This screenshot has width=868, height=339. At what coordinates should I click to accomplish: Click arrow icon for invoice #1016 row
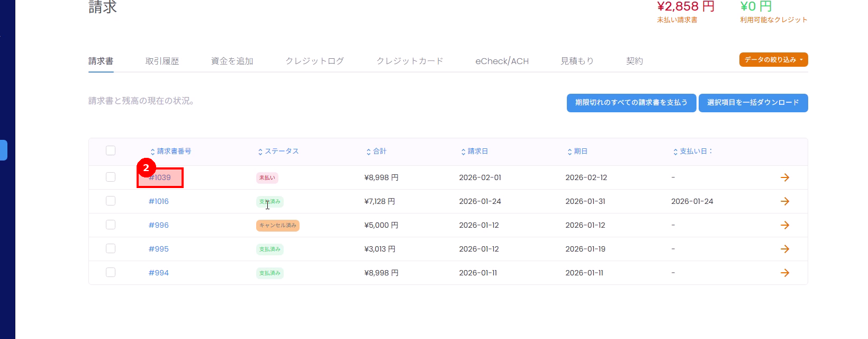click(x=785, y=201)
